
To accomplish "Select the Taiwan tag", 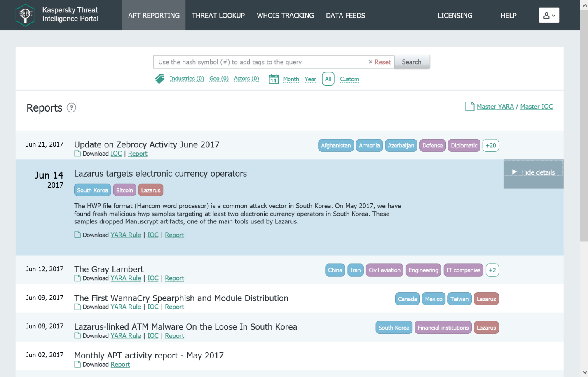I will [x=459, y=299].
